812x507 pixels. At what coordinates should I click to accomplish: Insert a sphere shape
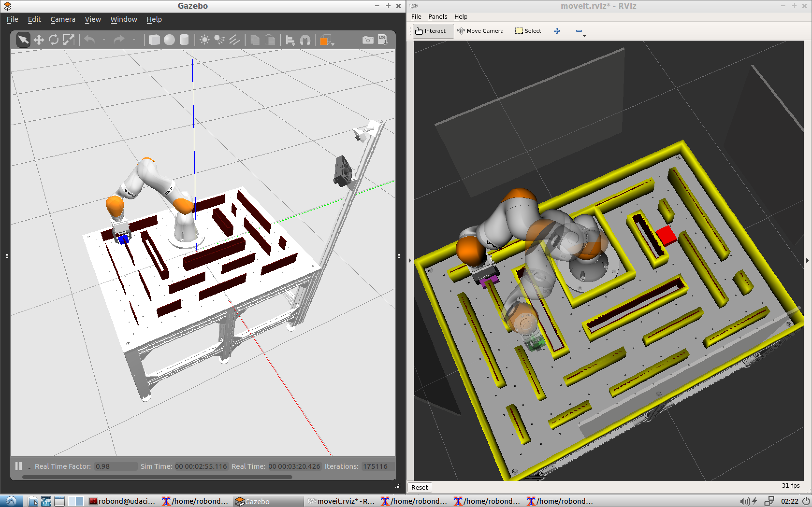[169, 40]
